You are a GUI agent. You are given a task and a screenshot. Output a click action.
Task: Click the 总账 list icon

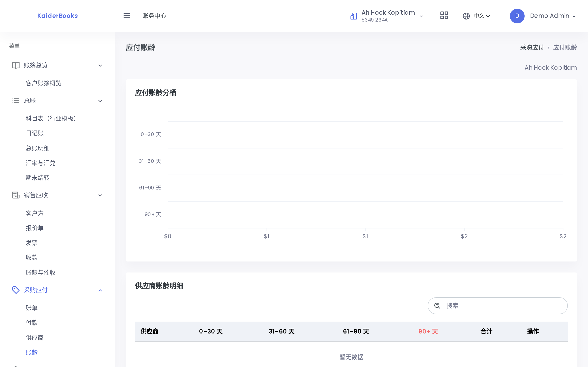[16, 100]
